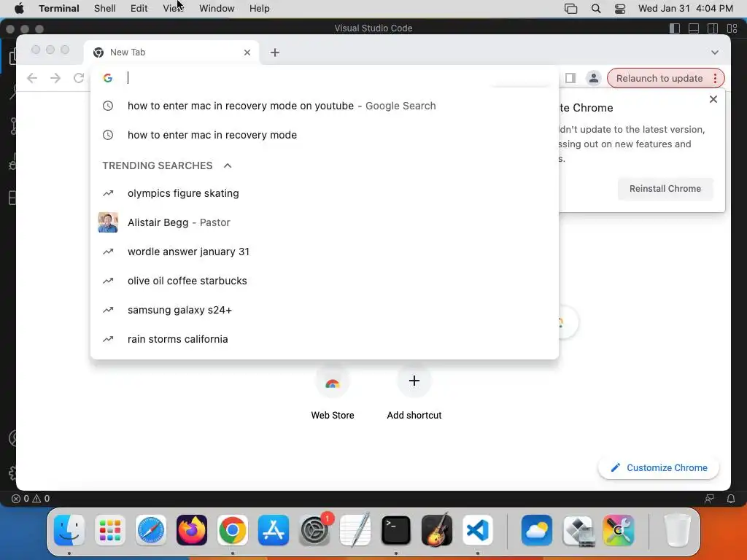Open Chrome profile avatar
Image resolution: width=747 pixels, height=560 pixels.
click(594, 78)
